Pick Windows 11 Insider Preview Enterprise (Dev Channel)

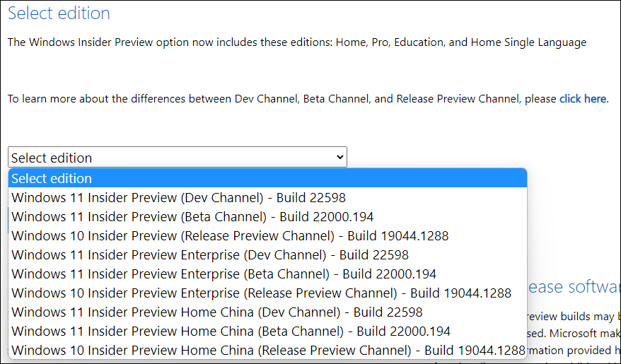[268, 254]
